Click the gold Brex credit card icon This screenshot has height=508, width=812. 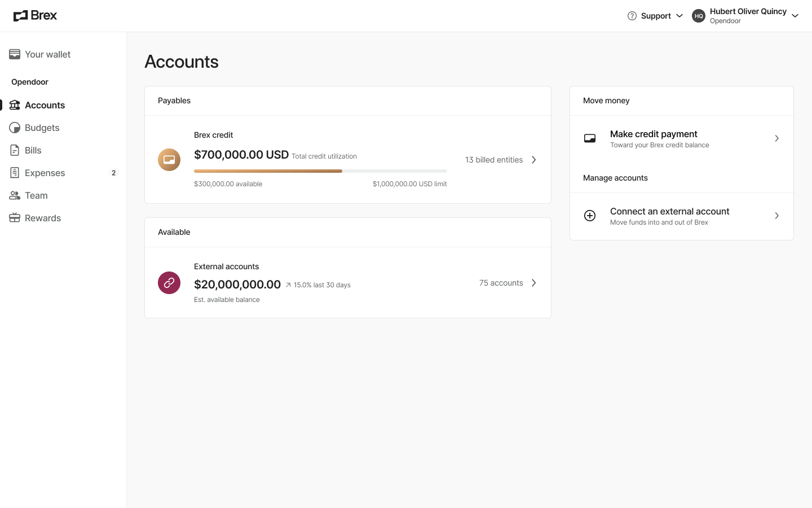[169, 160]
